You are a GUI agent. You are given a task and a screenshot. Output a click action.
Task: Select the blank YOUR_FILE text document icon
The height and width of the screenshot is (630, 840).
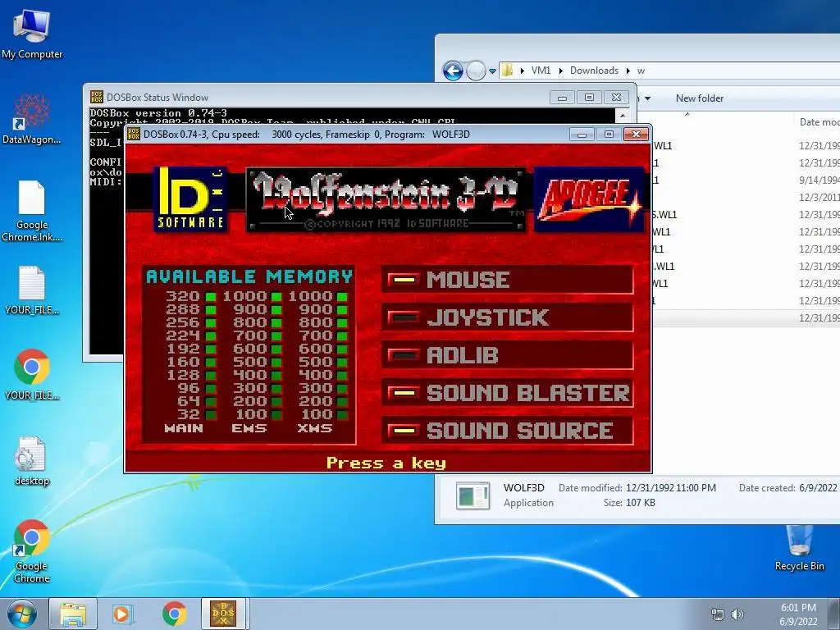[x=32, y=290]
